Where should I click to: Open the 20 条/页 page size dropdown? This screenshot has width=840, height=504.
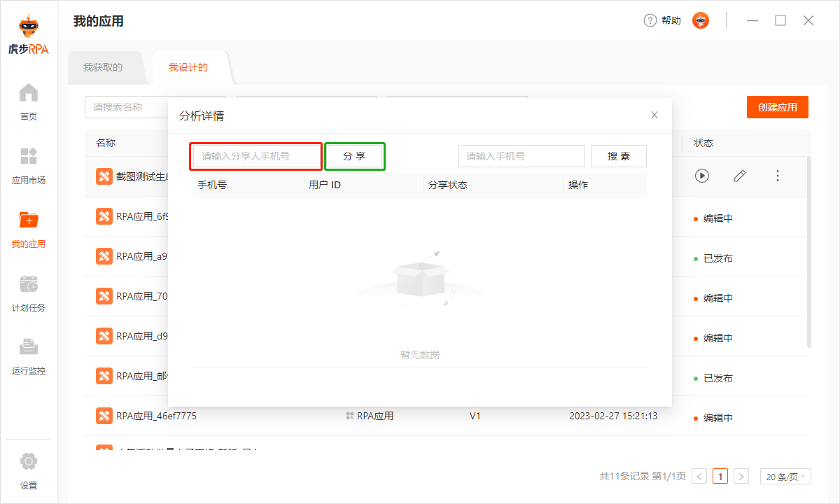(x=785, y=477)
